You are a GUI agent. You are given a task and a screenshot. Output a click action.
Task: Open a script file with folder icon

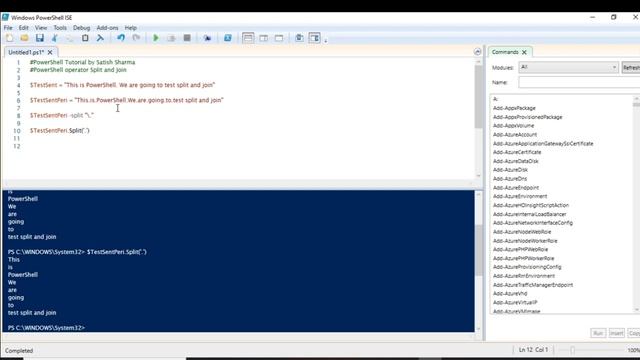tap(24, 38)
